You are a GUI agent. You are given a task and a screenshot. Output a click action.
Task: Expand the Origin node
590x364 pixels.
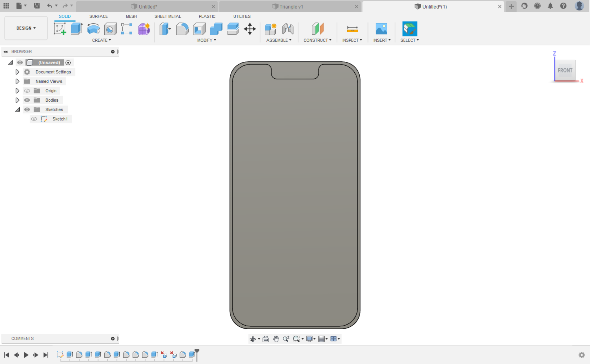click(x=17, y=91)
